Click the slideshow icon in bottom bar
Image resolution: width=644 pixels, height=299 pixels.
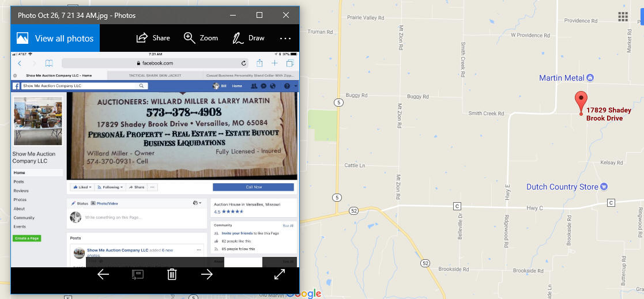(138, 274)
